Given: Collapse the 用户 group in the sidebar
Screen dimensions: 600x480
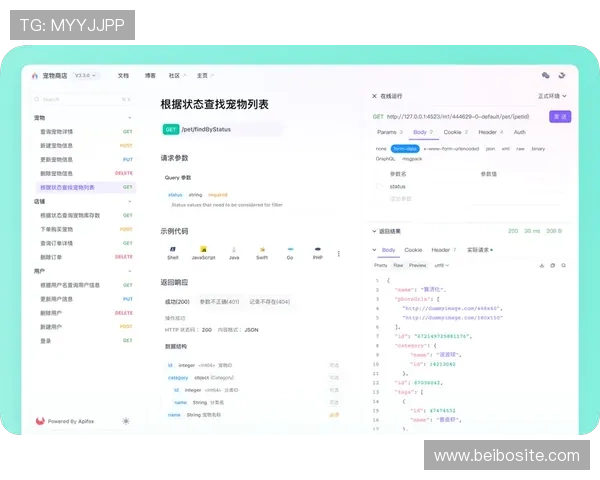Looking at the screenshot, I should [x=130, y=271].
